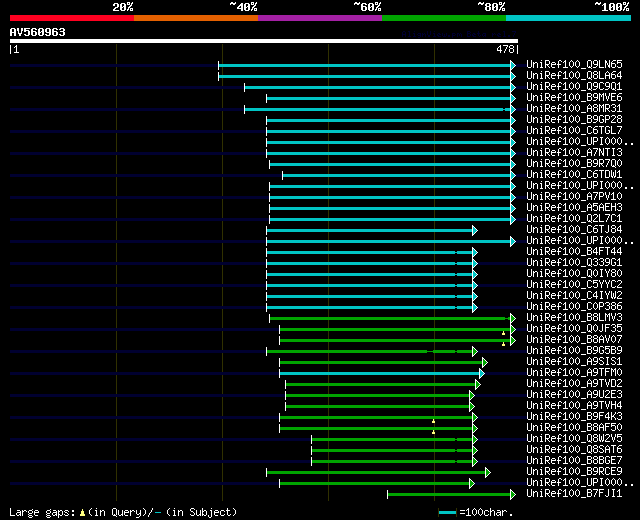The width and height of the screenshot is (640, 520).
Task: Click the UniRef100_A8MR31 label
Action: pyautogui.click(x=574, y=109)
